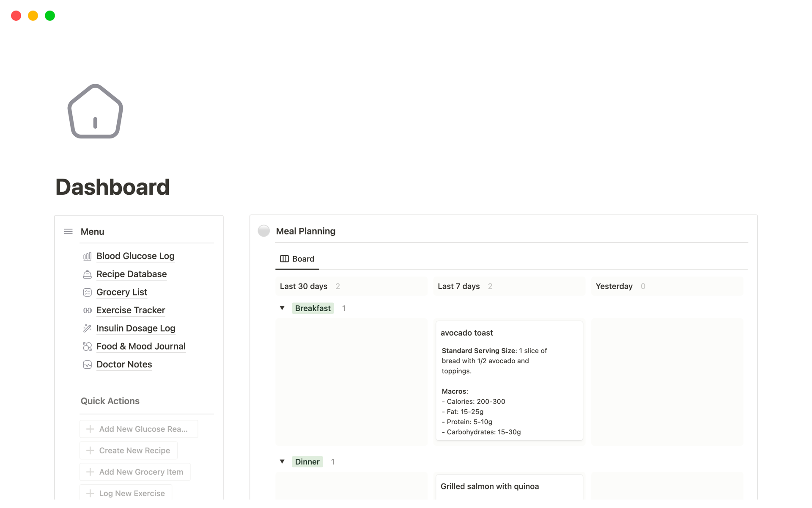Image resolution: width=812 pixels, height=508 pixels.
Task: Click the Menu hamburger lines icon
Action: (x=68, y=232)
